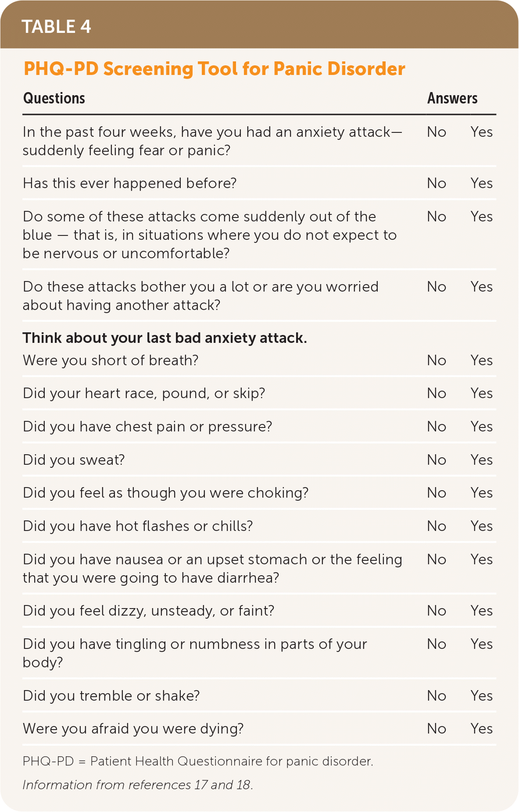Click the 'Answers' column heading
The width and height of the screenshot is (519, 812).
point(452,98)
